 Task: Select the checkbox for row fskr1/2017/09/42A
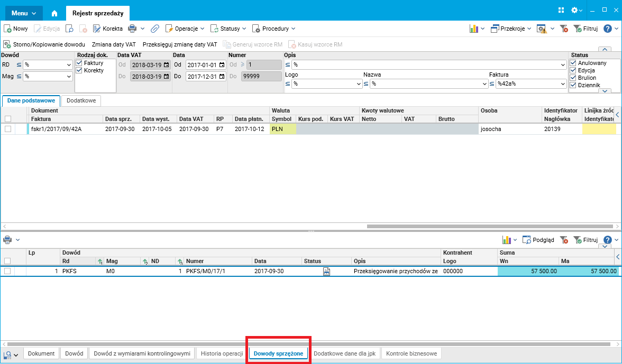(x=7, y=129)
